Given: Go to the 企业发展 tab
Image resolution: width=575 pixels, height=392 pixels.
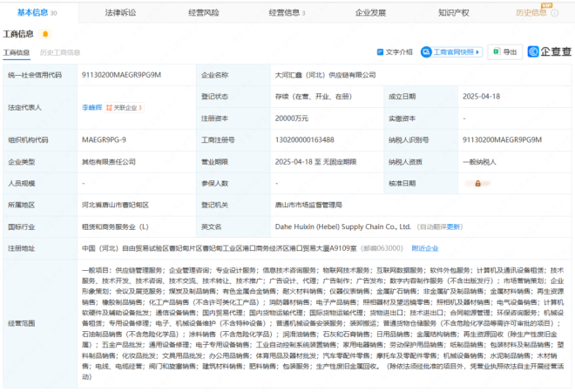Looking at the screenshot, I should point(370,13).
